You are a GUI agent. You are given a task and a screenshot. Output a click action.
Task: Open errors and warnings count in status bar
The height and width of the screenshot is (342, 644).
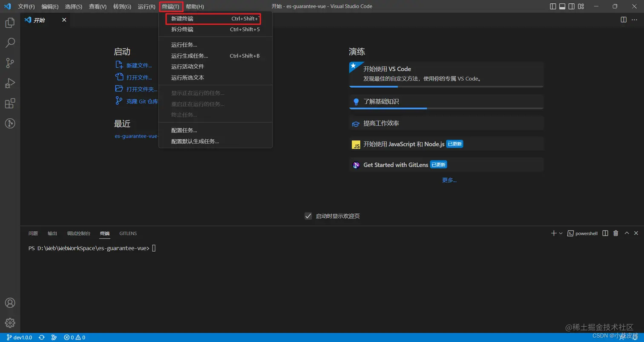pyautogui.click(x=75, y=338)
